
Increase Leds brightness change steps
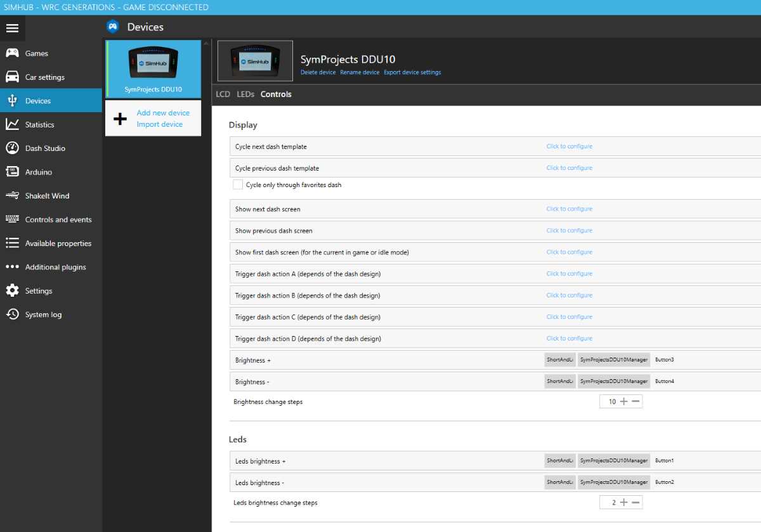coord(623,502)
